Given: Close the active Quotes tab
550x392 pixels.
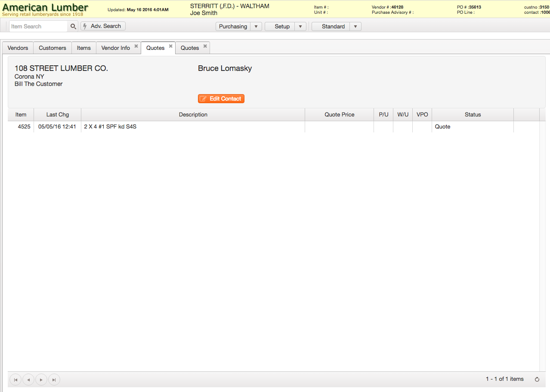Looking at the screenshot, I should [170, 46].
